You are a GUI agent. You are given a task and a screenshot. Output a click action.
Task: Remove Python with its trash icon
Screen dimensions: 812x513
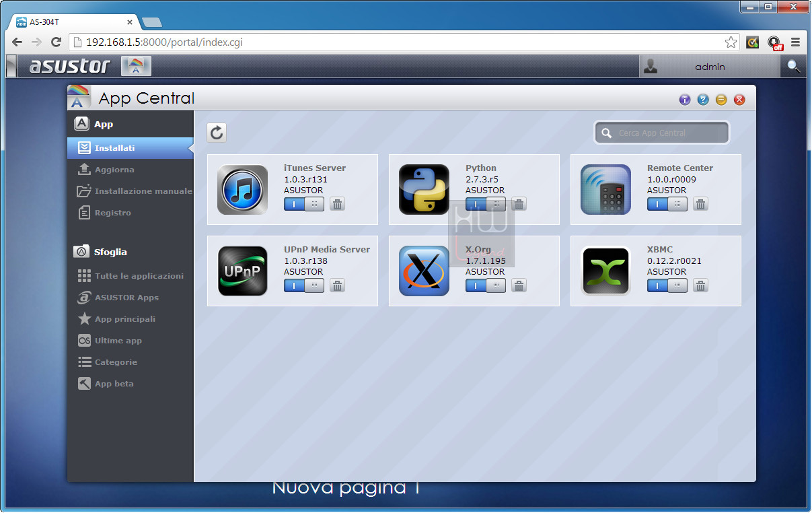click(519, 204)
